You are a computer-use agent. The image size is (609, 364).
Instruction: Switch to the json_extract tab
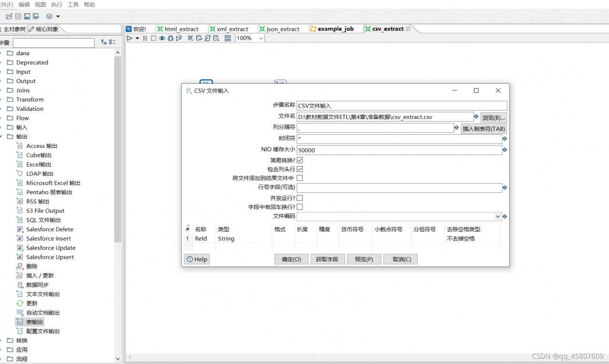283,29
